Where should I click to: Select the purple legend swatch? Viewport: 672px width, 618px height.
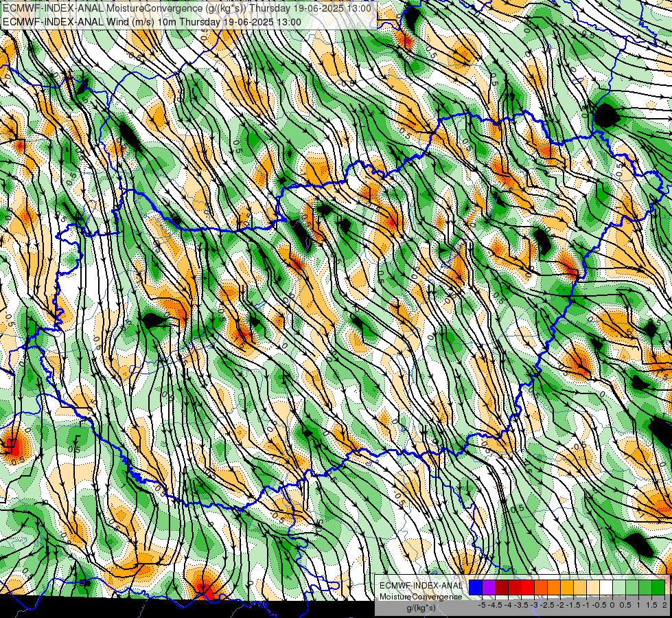coord(489,587)
